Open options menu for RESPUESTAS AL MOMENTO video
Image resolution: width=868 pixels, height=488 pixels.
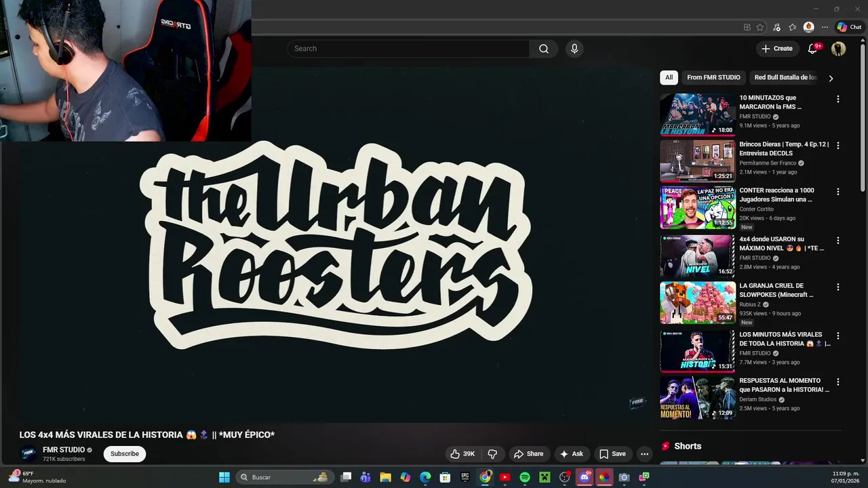pos(837,382)
